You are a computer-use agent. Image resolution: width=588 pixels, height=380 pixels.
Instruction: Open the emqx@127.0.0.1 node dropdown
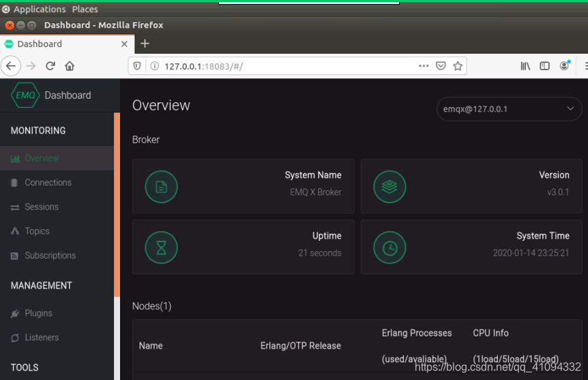coord(509,109)
